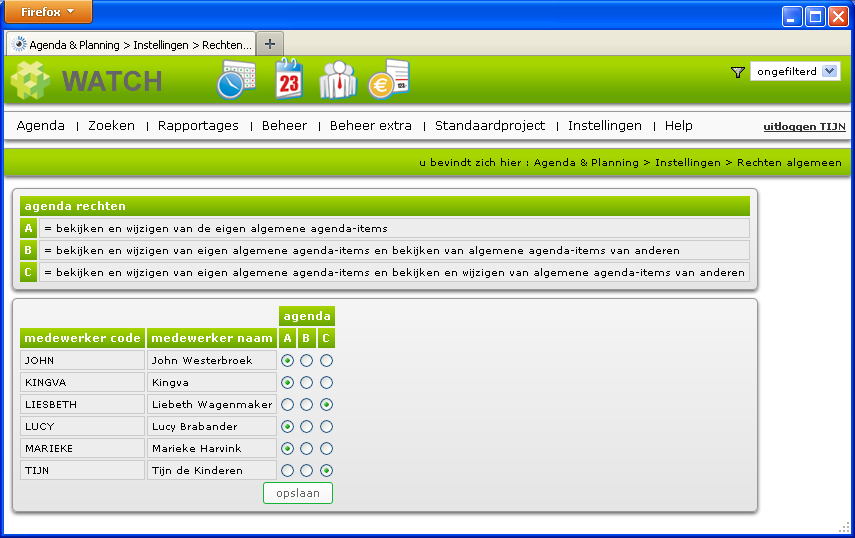
Task: Select agenda right B for TIJN
Action: click(x=306, y=470)
